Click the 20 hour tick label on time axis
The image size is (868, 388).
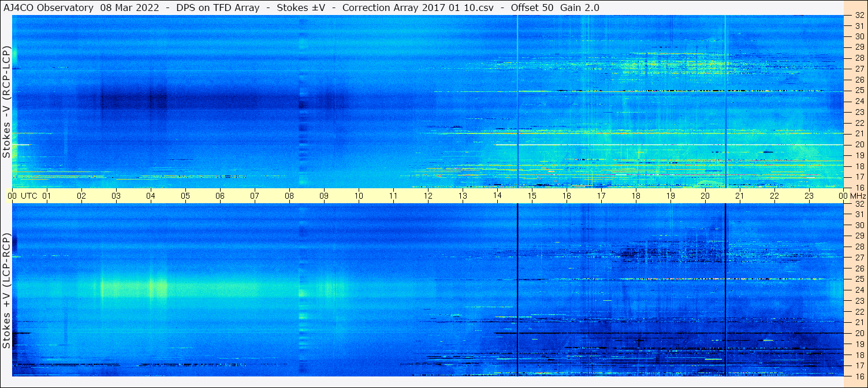705,196
